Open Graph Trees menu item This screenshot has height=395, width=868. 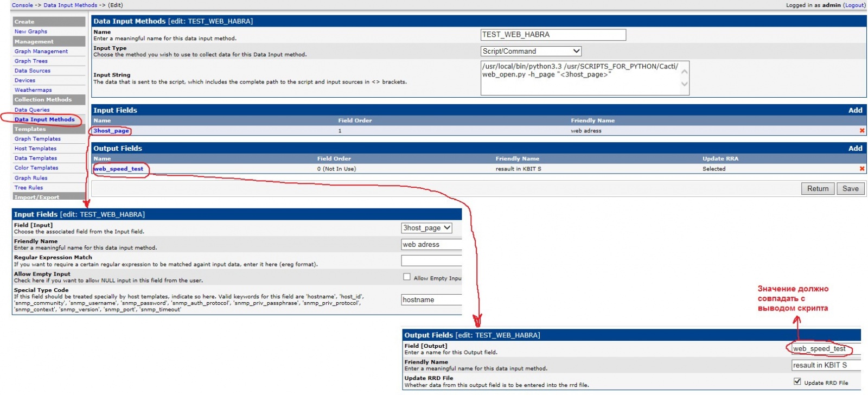point(31,61)
